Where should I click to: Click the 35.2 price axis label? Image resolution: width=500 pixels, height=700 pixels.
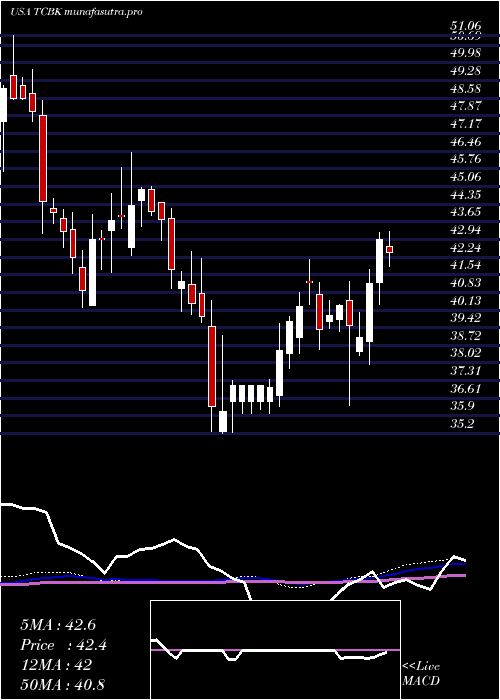462,425
